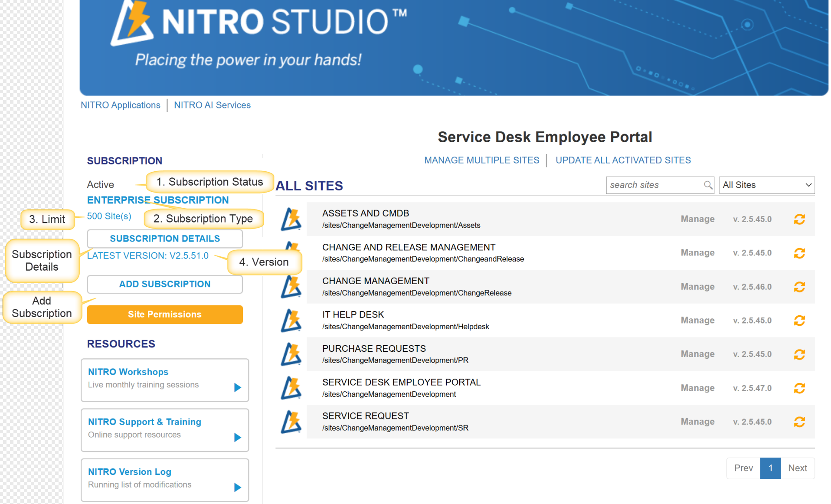Click NITRO logo icon beside Change Management
Viewport: 831px width, 504px height.
pyautogui.click(x=291, y=287)
